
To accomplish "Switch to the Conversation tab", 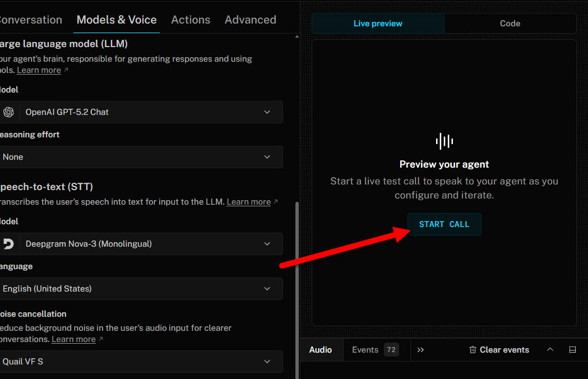I will (x=31, y=20).
